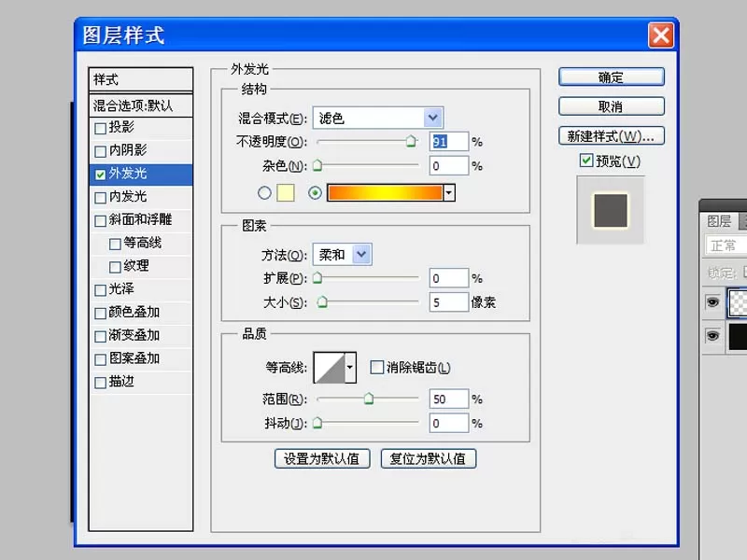
Task: Open the 方法 柔和 dropdown
Action: pyautogui.click(x=342, y=254)
